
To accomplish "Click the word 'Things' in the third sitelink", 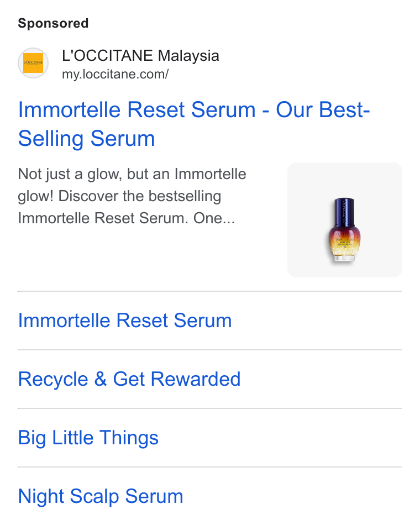I will [x=129, y=438].
